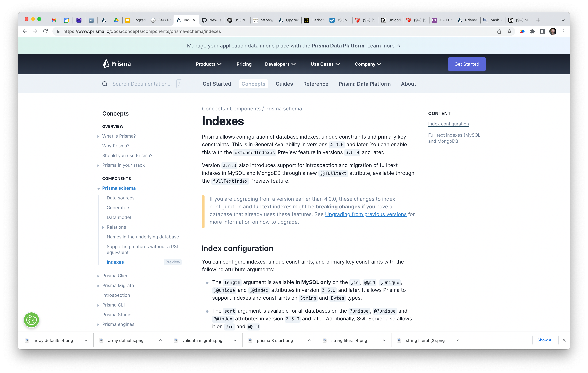
Task: Open the GitHub New Issue tab
Action: pos(212,20)
